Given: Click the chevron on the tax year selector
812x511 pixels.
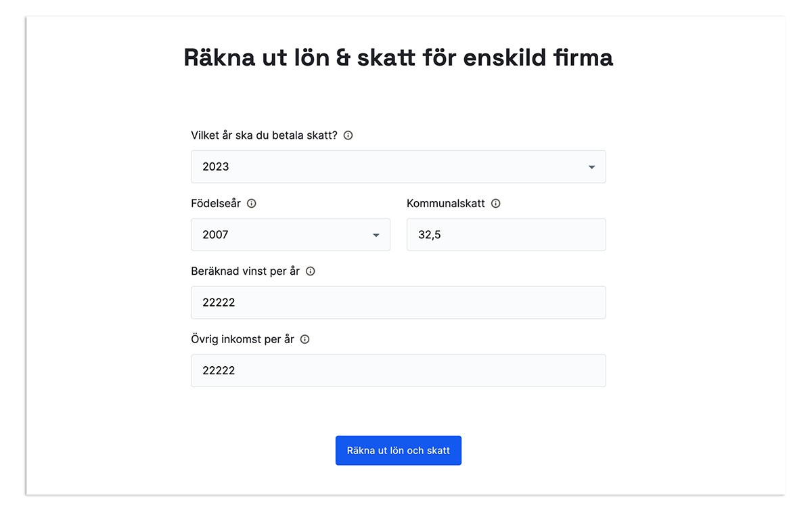Looking at the screenshot, I should pyautogui.click(x=591, y=166).
